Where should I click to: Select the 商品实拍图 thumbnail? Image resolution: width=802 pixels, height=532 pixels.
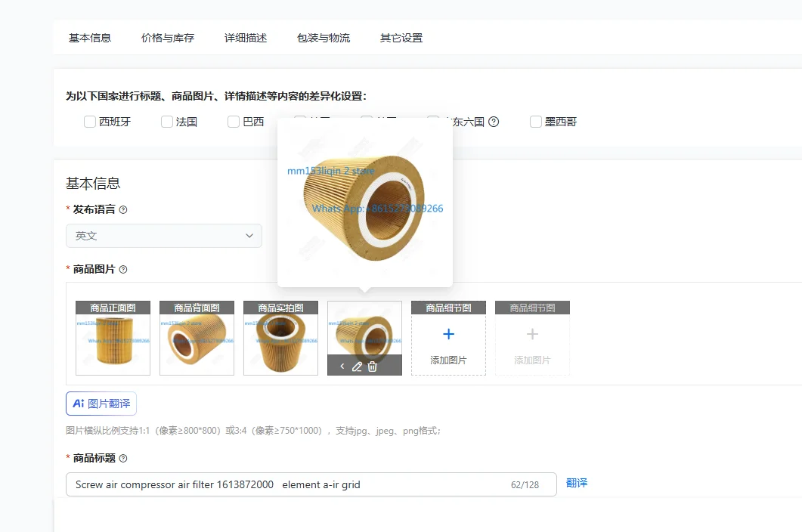[x=280, y=338]
